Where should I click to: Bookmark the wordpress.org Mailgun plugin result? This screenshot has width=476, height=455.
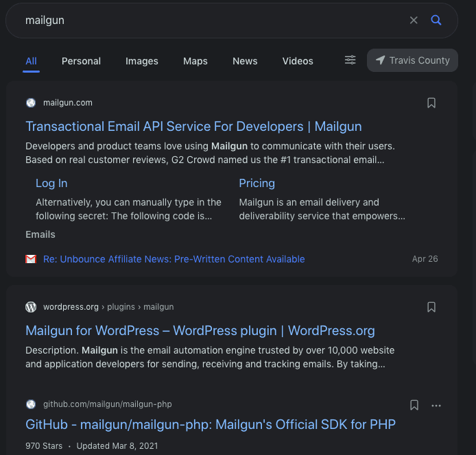pos(431,307)
